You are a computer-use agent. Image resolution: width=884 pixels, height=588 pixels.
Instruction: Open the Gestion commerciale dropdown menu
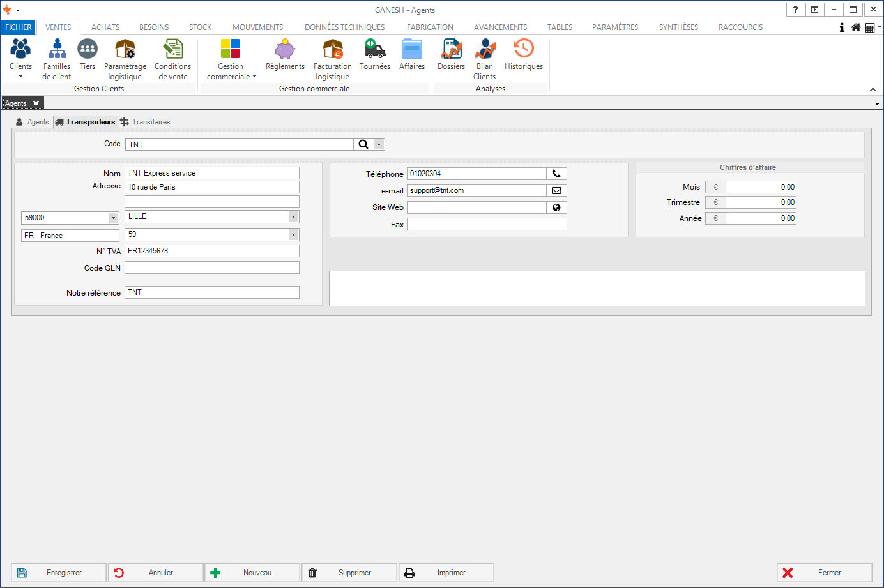(x=231, y=72)
